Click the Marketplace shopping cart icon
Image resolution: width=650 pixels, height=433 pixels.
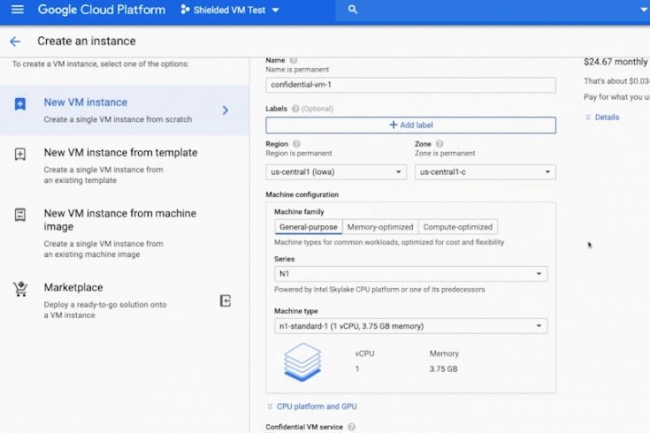point(20,289)
